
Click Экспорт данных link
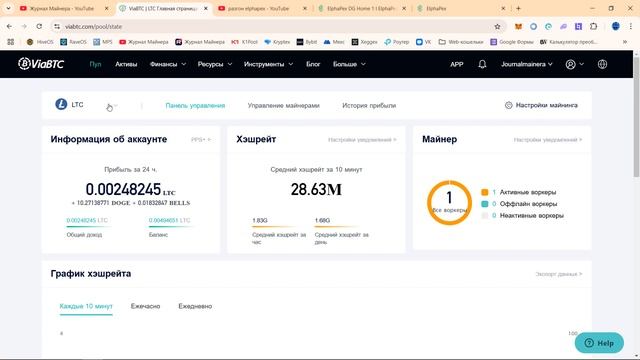(x=559, y=274)
